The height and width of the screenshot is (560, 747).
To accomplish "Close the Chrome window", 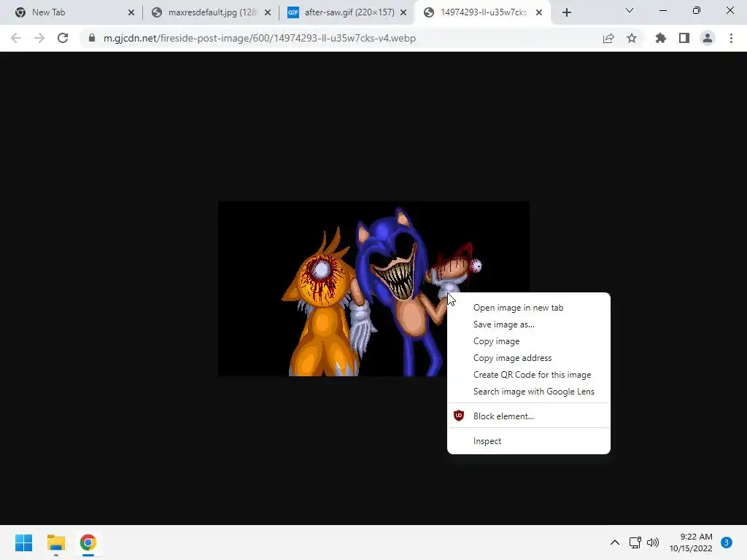I will [x=729, y=10].
